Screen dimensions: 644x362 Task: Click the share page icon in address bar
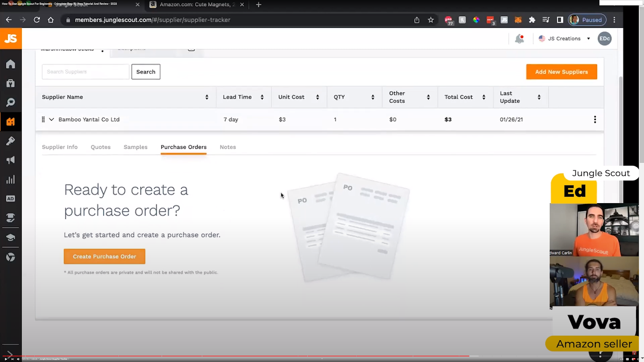tap(417, 20)
